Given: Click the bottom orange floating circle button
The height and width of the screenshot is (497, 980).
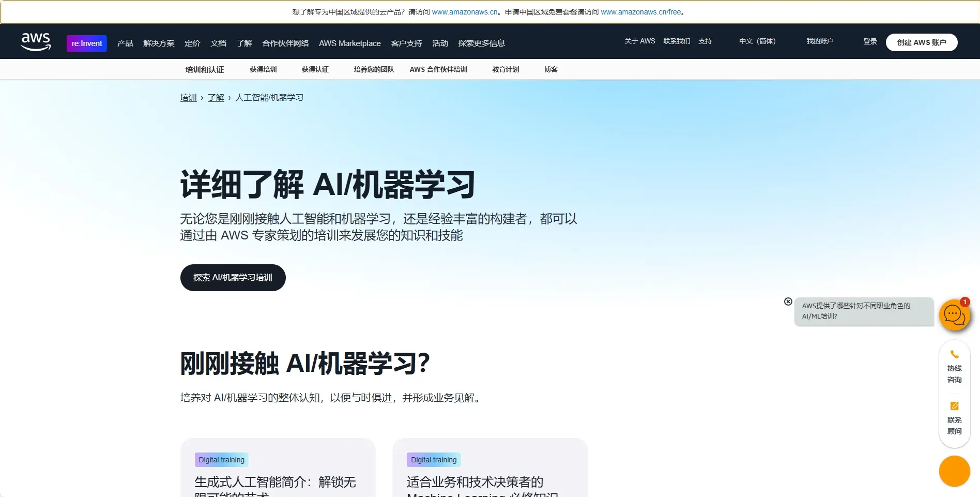Looking at the screenshot, I should [954, 471].
